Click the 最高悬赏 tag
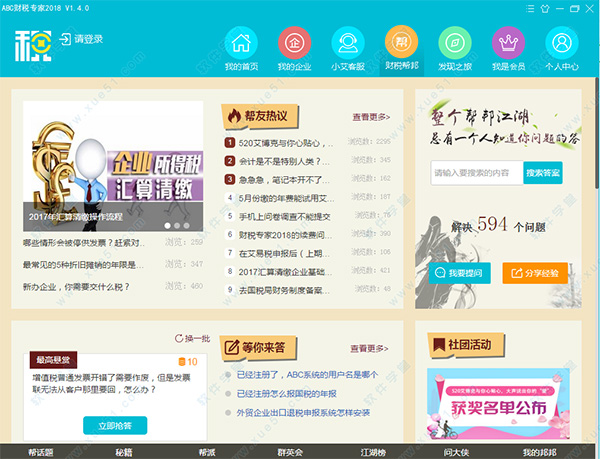 pos(53,360)
